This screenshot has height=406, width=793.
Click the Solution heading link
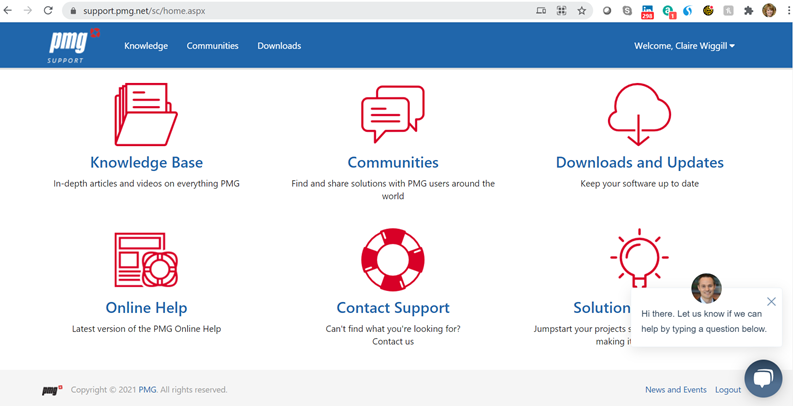[x=602, y=308]
